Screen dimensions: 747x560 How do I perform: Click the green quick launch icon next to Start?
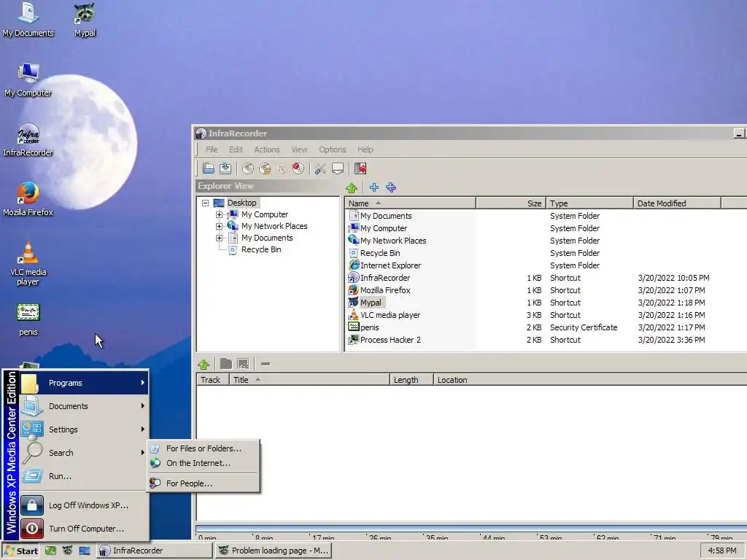pos(50,551)
